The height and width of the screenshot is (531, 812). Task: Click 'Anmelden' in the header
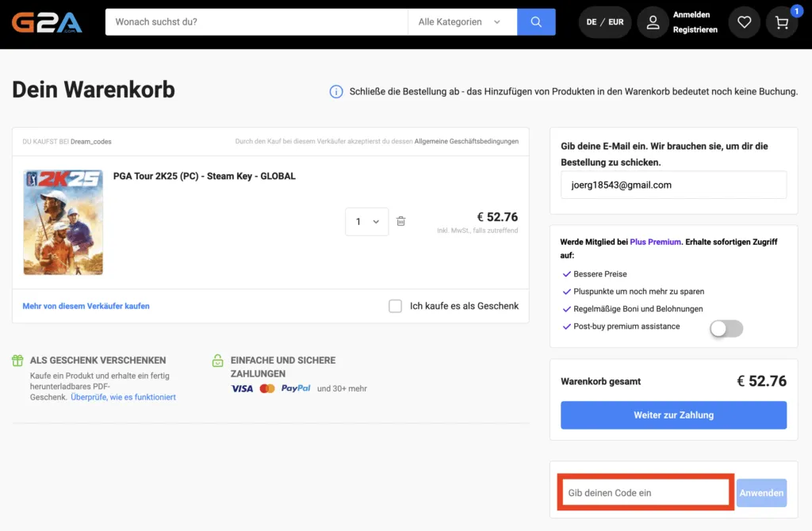point(691,15)
